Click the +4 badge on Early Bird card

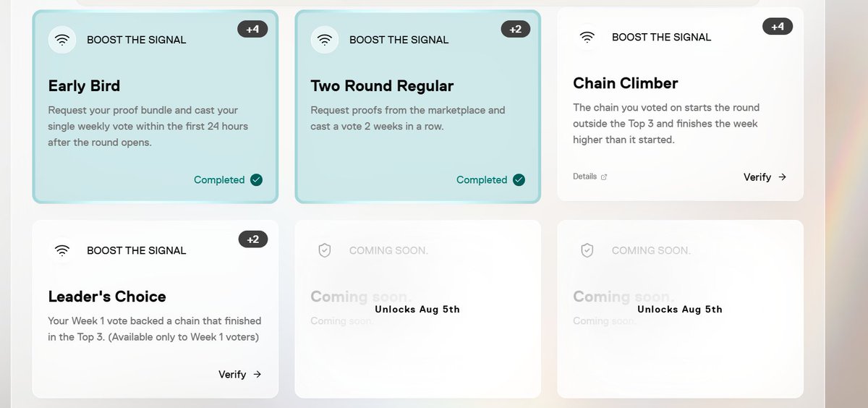coord(252,30)
